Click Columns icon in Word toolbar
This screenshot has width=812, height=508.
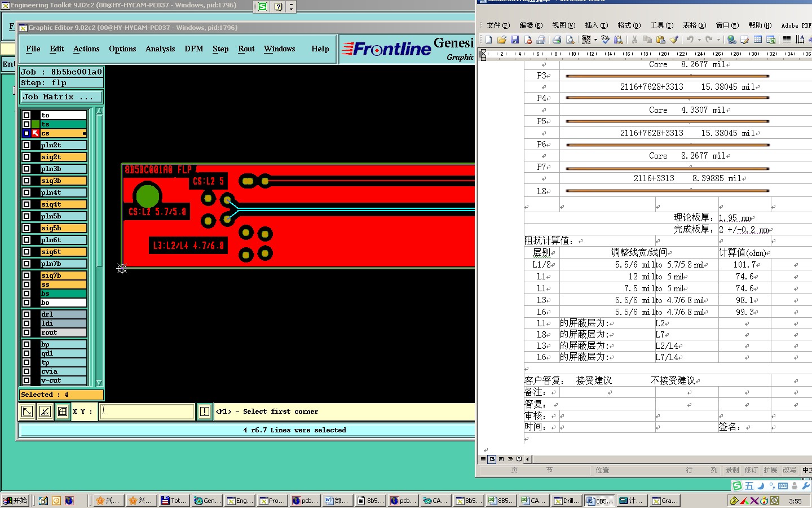click(787, 40)
